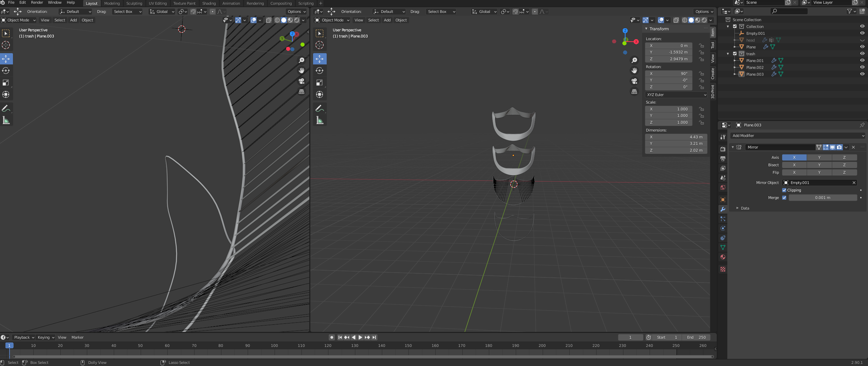This screenshot has width=868, height=366.
Task: Disable the Clipping checkbox
Action: (784, 190)
